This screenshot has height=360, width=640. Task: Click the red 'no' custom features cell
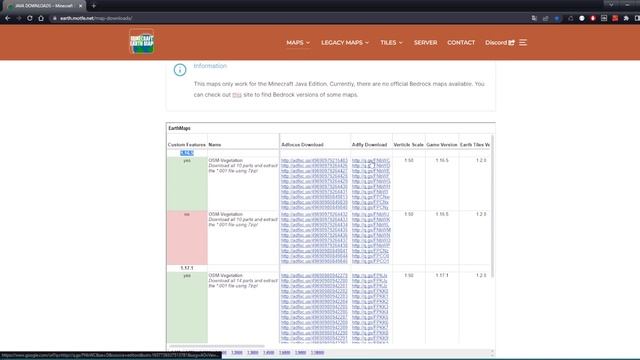point(187,238)
